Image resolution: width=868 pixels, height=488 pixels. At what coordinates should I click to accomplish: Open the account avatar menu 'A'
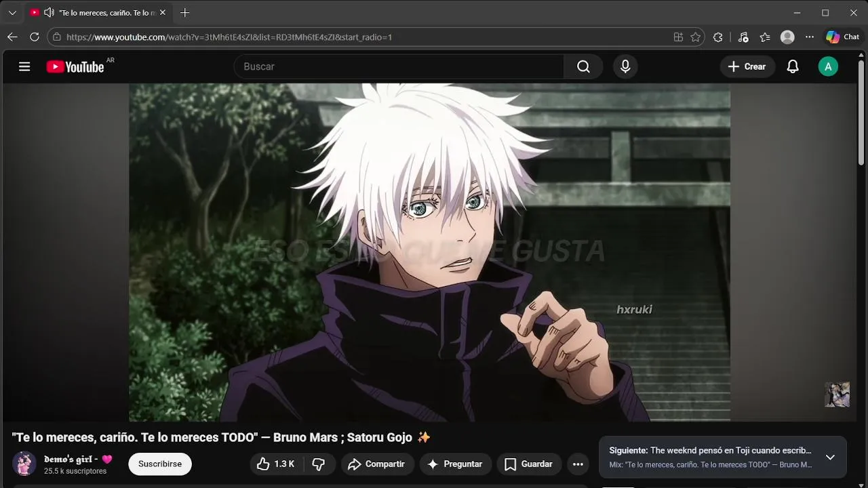point(828,66)
